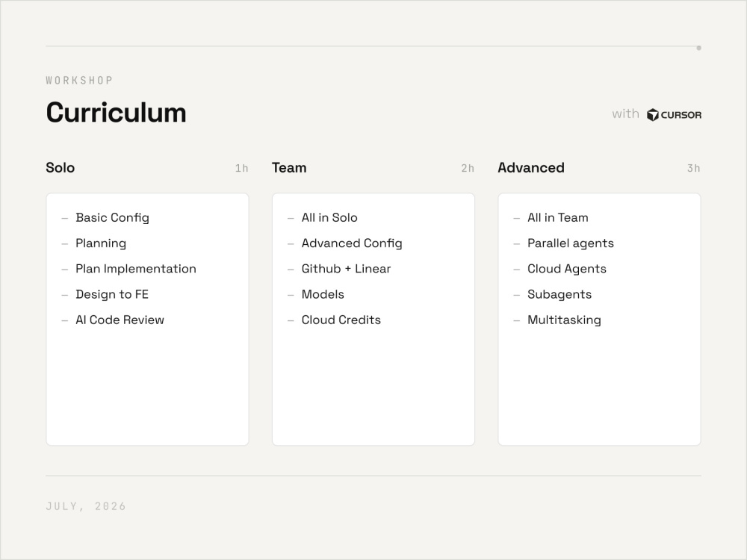
Task: Select the Team column heading
Action: coord(289,167)
